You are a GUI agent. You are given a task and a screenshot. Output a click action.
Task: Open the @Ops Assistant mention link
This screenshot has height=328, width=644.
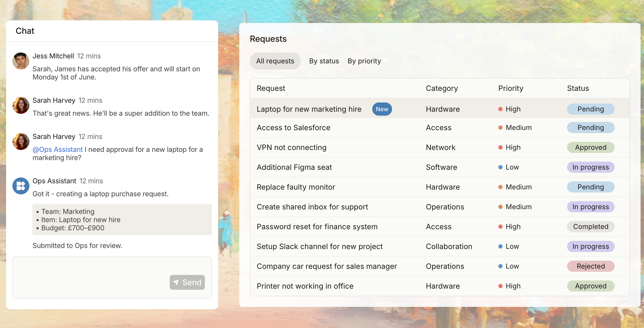58,149
